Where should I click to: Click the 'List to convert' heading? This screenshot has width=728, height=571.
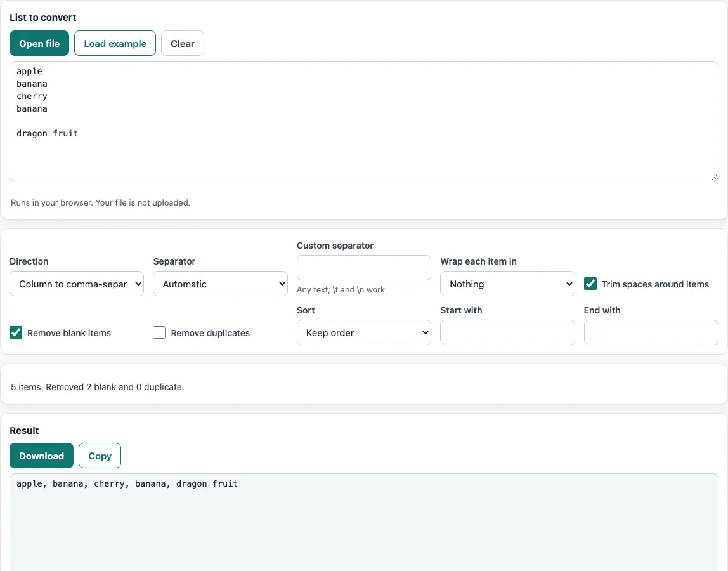click(42, 18)
